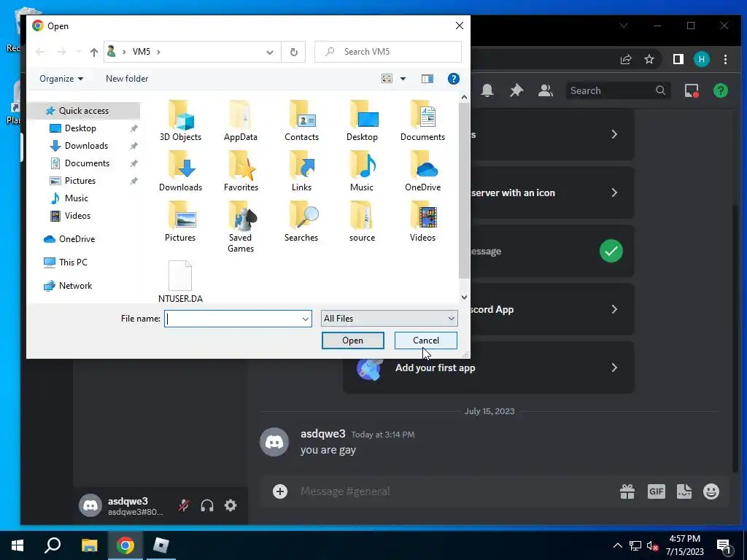This screenshot has width=747, height=560.
Task: Select Network in navigation pane
Action: 75,286
